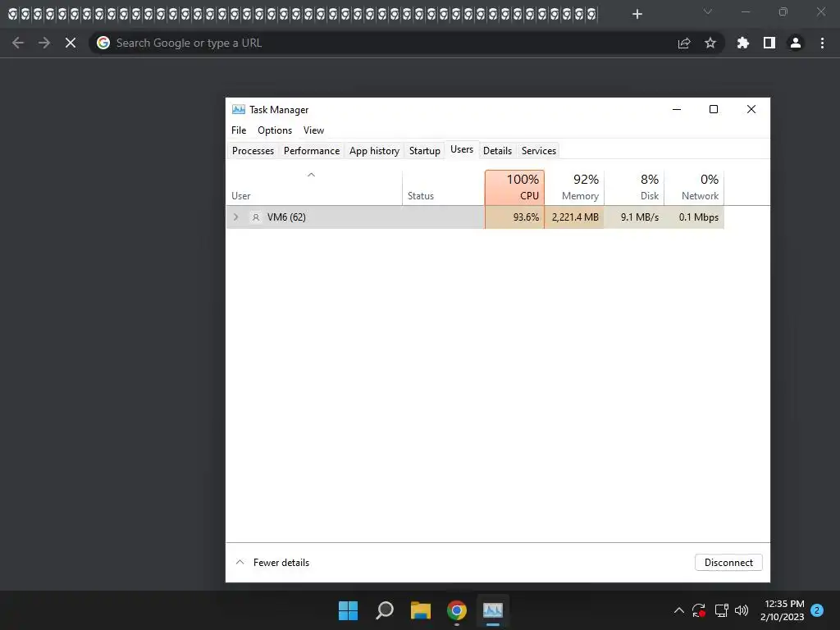Close the Task Manager window
840x630 pixels.
[x=751, y=109]
